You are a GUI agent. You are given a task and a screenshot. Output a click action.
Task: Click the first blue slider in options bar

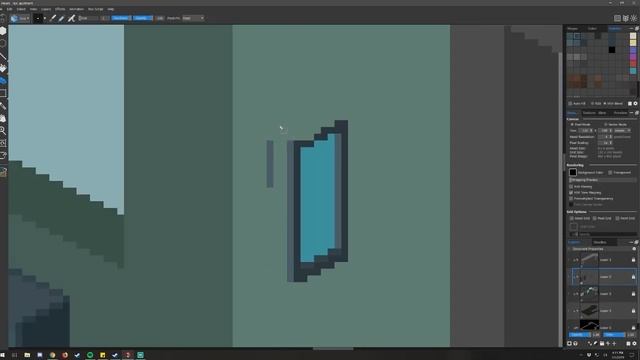[121, 18]
